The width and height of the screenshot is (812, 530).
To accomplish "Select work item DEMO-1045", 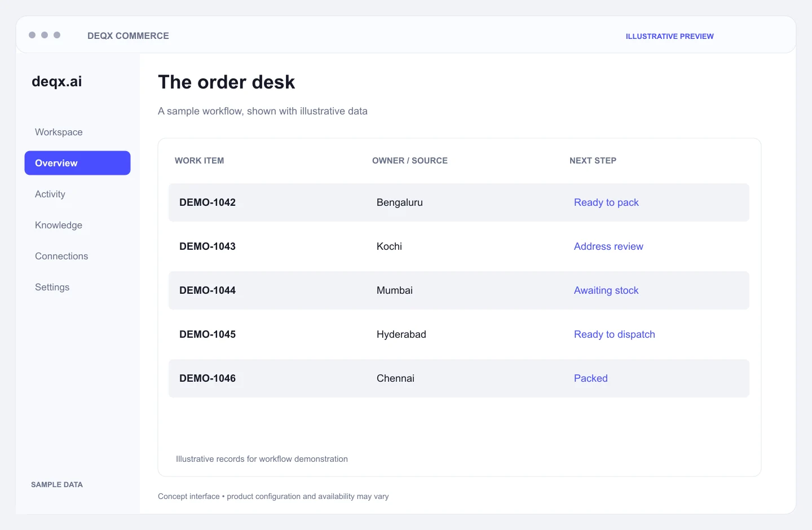I will [208, 334].
